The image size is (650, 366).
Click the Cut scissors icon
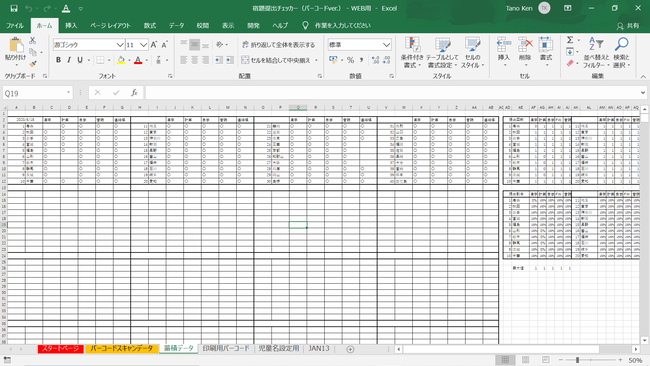click(x=32, y=40)
